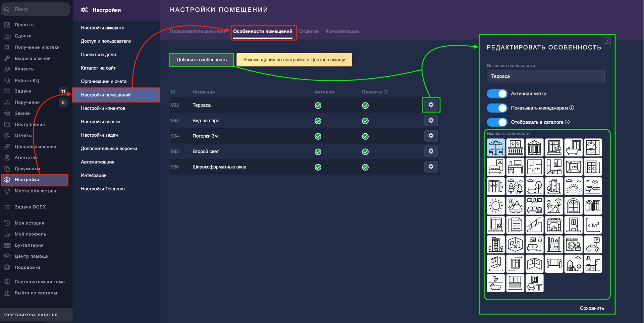Viewport: 644px width, 323px height.
Task: Click the Вид на парк feature name
Action: coord(206,121)
